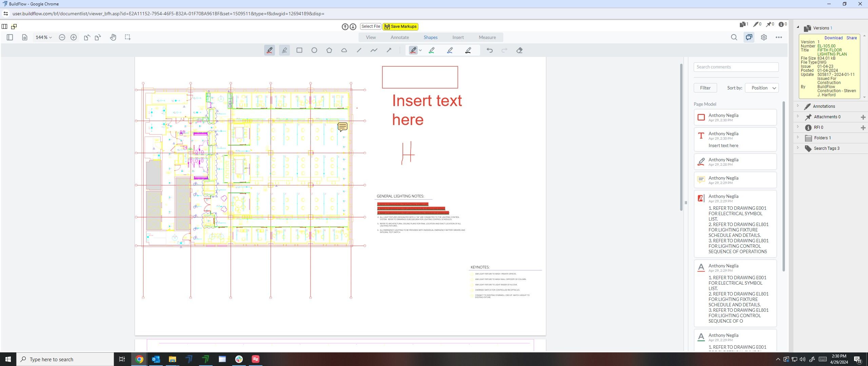Select the polygon shape tool
Screen dimensions: 868x366
[x=329, y=50]
